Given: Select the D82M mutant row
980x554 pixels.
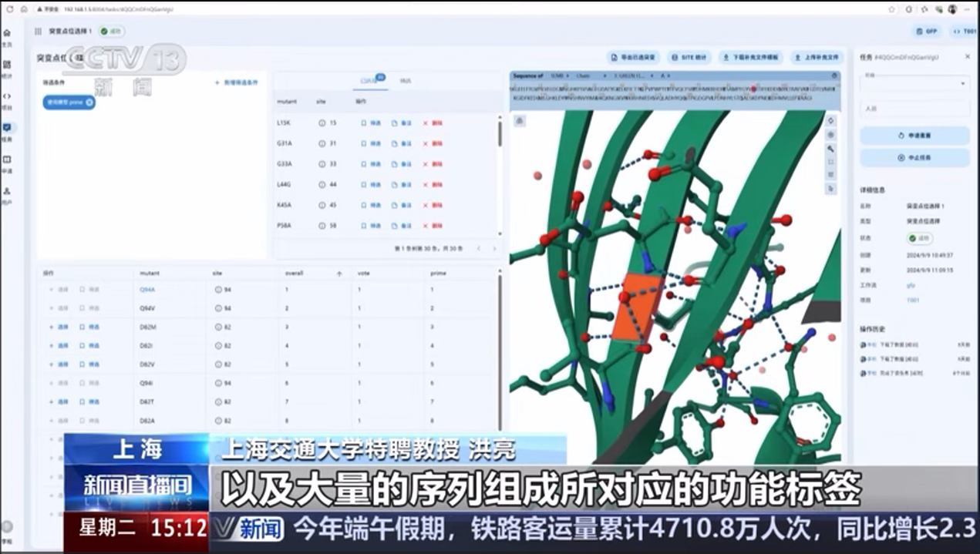Looking at the screenshot, I should 59,327.
